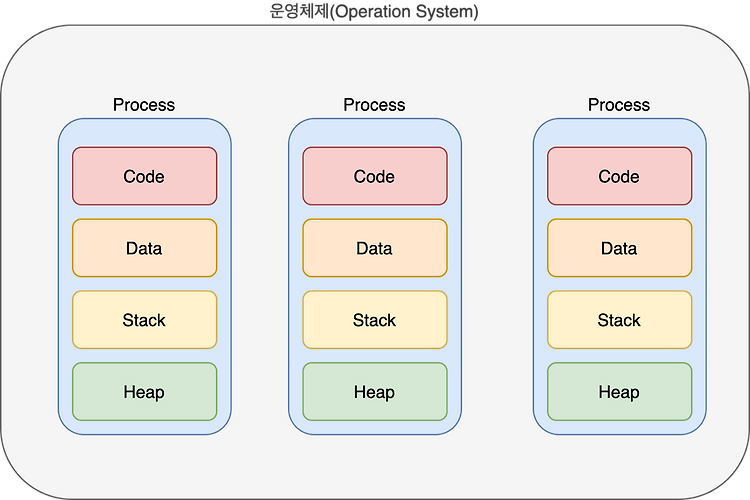Click the Code block in the right Process
Screen dimensions: 750x500
619,176
